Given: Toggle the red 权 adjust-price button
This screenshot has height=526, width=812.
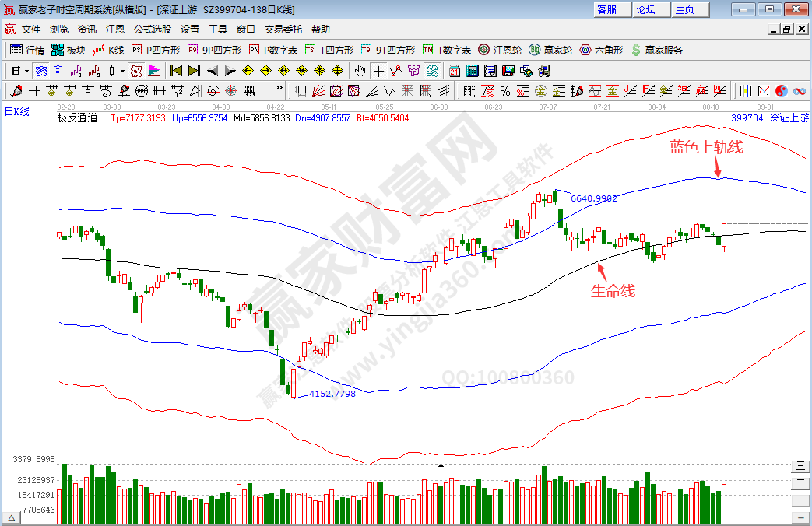Looking at the screenshot, I should pyautogui.click(x=136, y=71).
